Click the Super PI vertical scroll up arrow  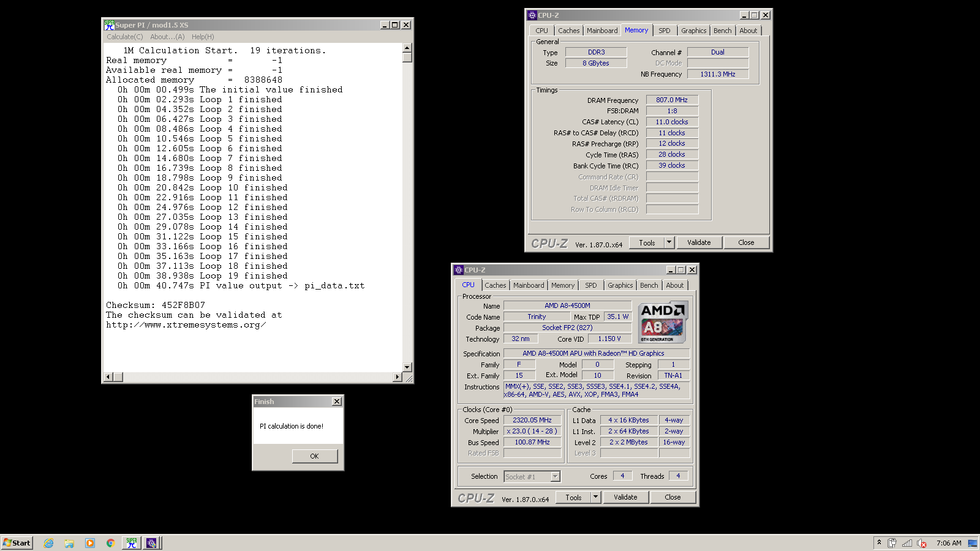coord(407,48)
